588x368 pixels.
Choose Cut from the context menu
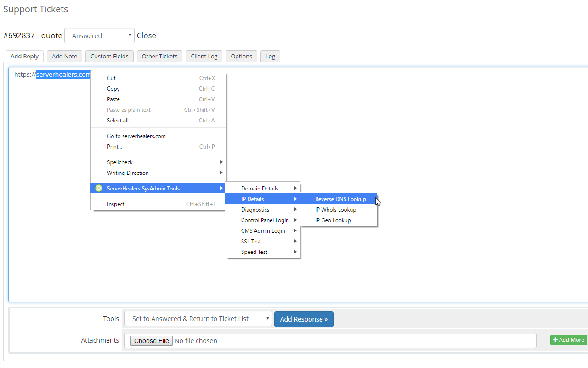pos(158,78)
